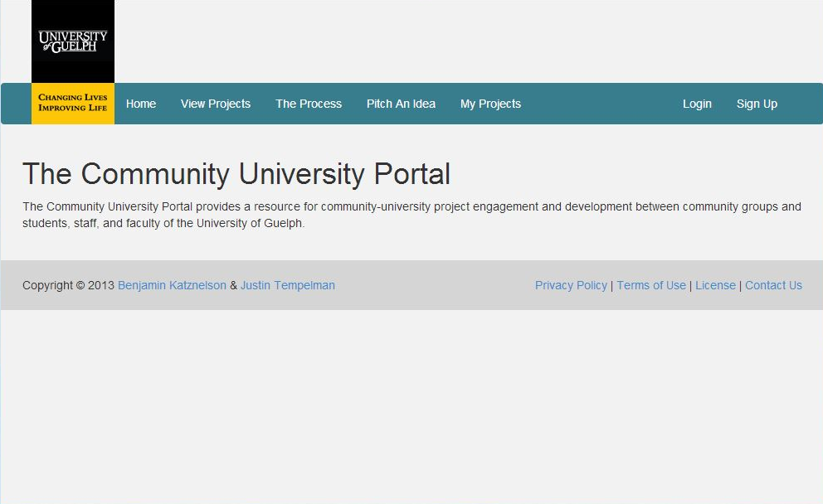
Task: Click The Community University Portal heading
Action: tap(236, 173)
